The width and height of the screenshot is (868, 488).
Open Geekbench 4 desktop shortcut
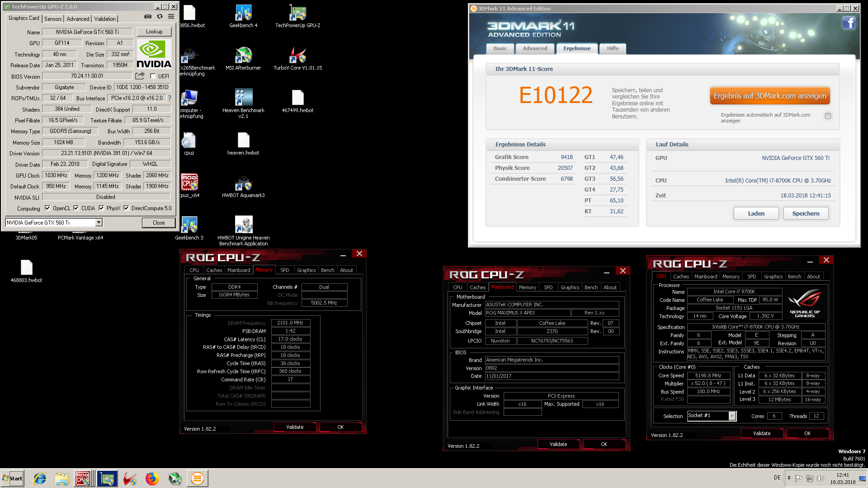[x=243, y=17]
